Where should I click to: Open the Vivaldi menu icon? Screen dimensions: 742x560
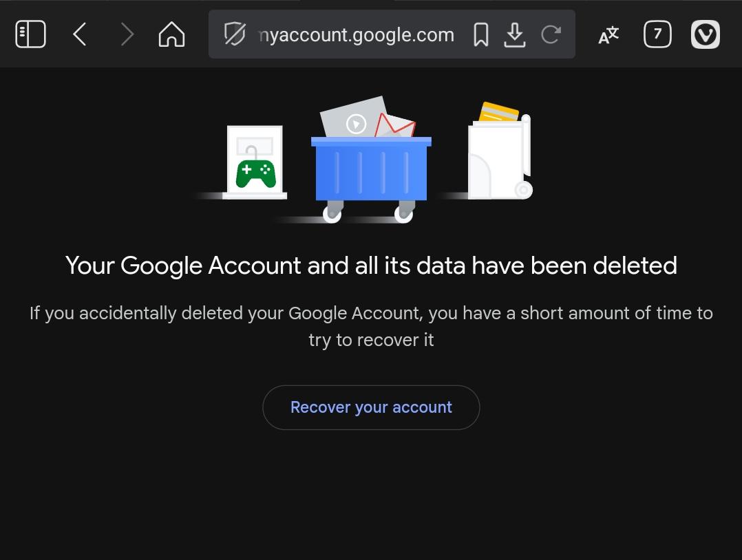[705, 34]
